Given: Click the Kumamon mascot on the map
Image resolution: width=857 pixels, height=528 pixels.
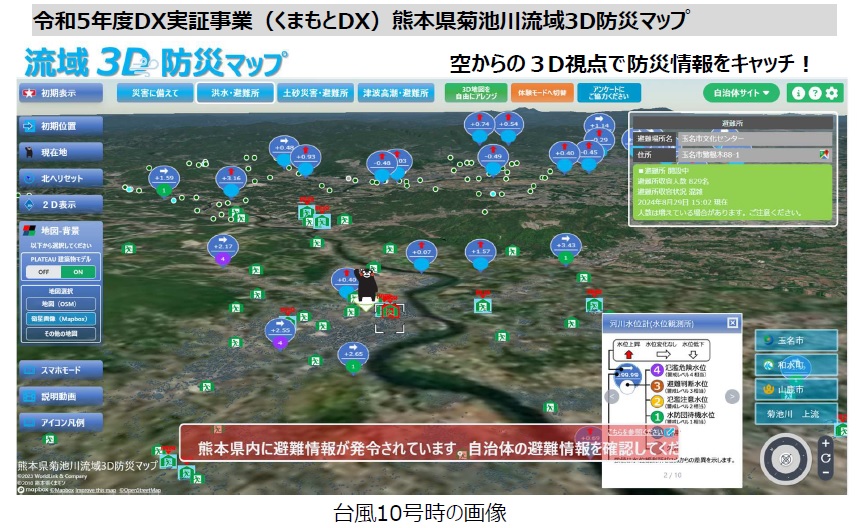Looking at the screenshot, I should (x=366, y=283).
